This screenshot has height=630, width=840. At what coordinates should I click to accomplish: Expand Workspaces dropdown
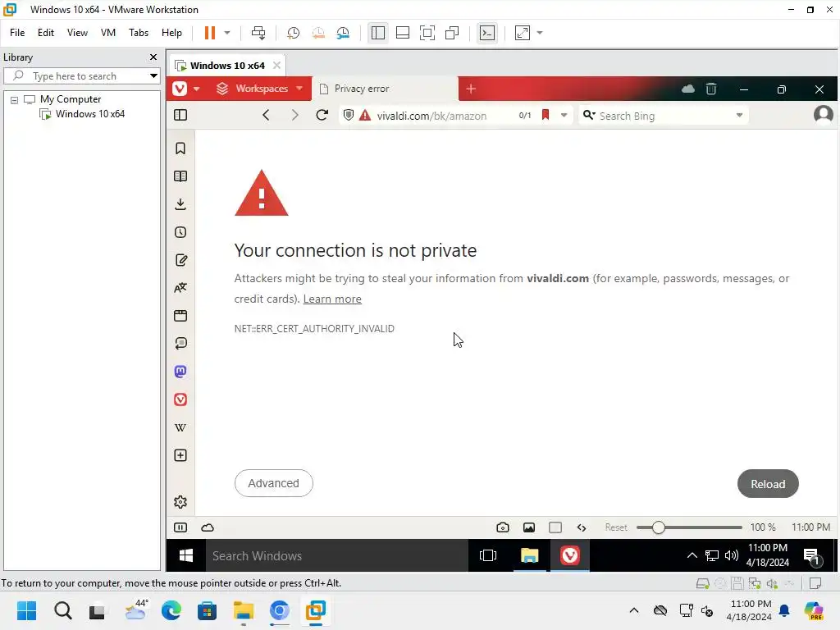(x=299, y=89)
